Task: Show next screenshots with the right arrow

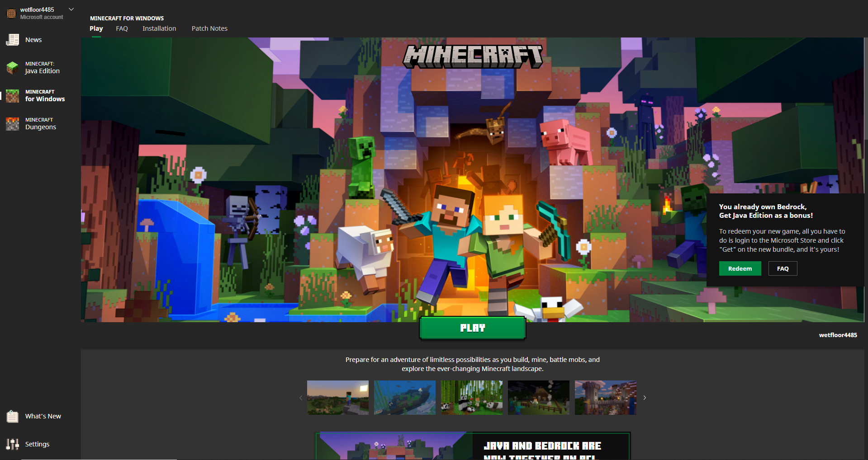Action: (x=645, y=398)
